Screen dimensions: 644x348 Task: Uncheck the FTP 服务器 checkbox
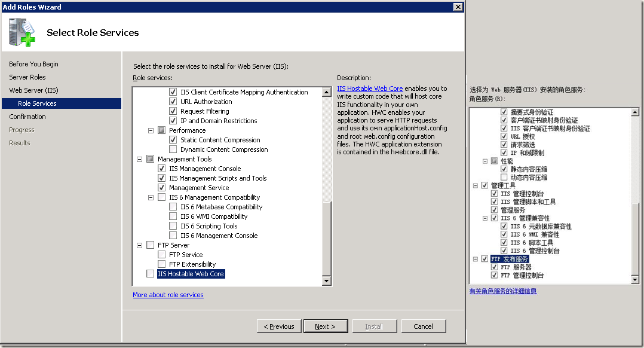(x=494, y=267)
